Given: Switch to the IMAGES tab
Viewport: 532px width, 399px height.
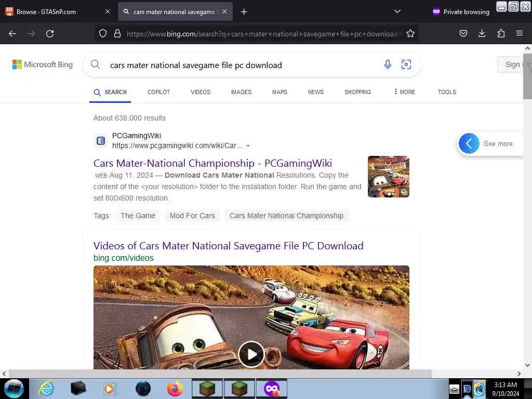Looking at the screenshot, I should coord(241,92).
